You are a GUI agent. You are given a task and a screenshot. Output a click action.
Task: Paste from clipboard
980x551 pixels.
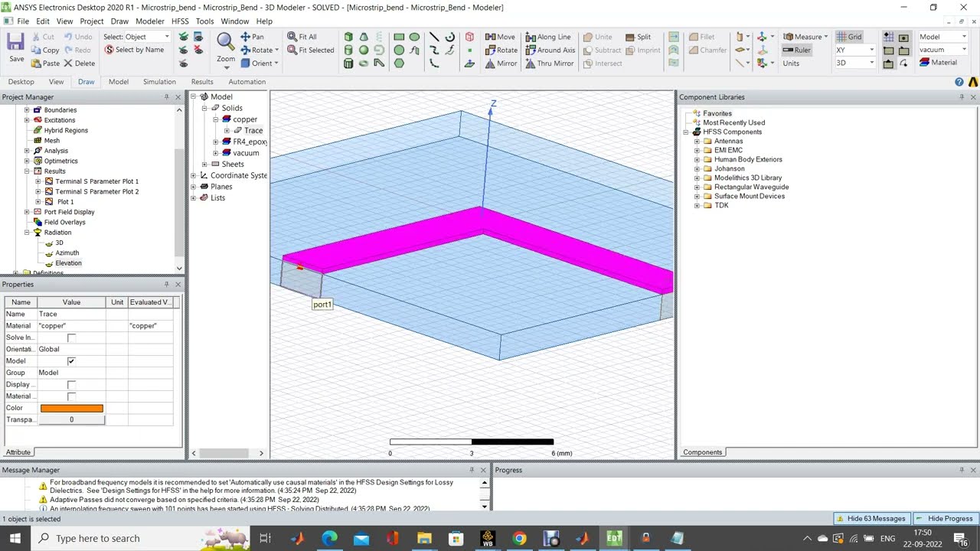point(45,64)
